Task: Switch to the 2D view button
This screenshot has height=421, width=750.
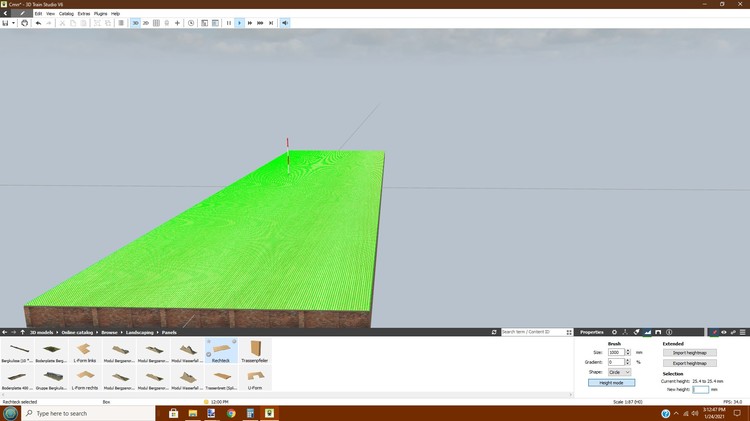Action: (x=146, y=23)
